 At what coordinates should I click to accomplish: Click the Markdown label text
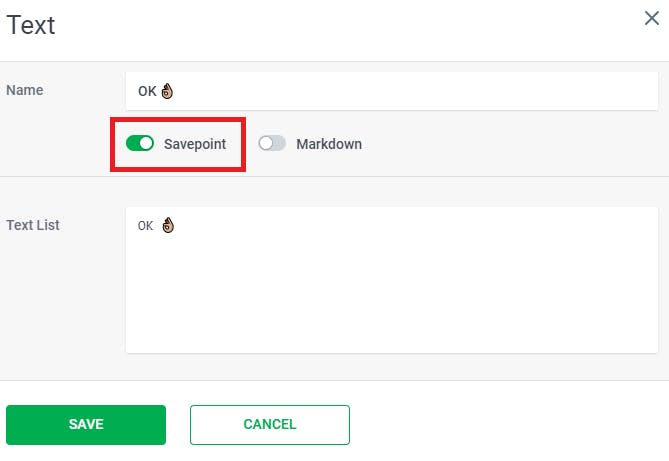coord(329,144)
